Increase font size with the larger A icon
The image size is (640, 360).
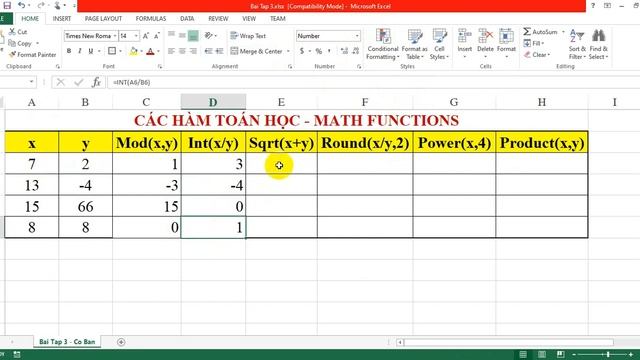coord(146,36)
